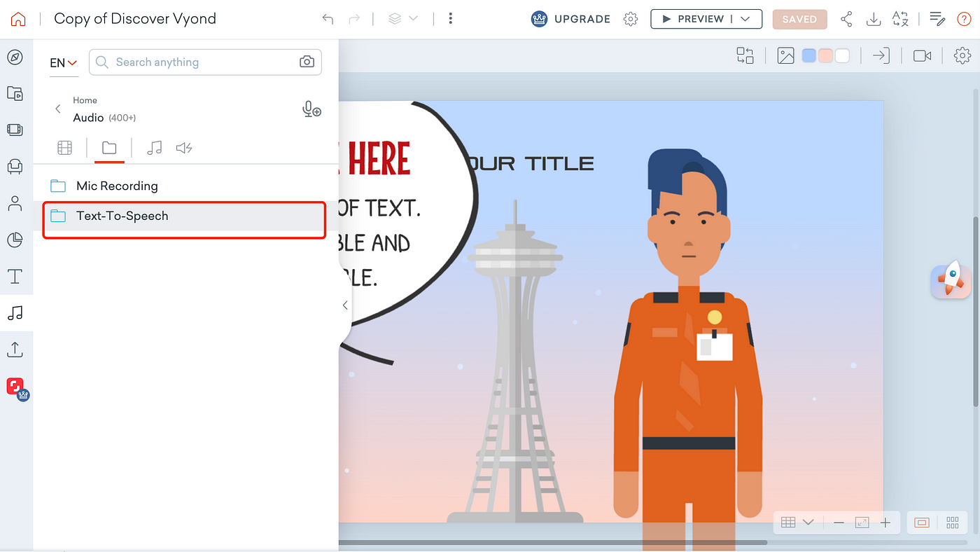Launch the rocket assistant widget

click(951, 280)
